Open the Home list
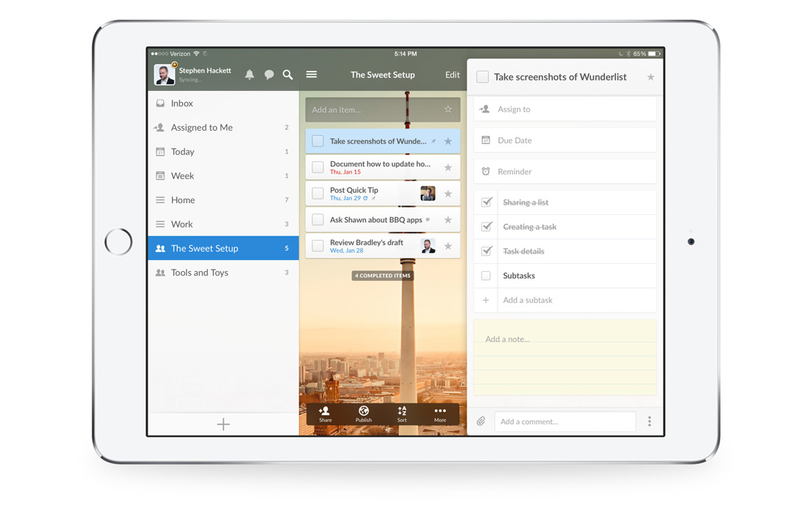 tap(223, 200)
